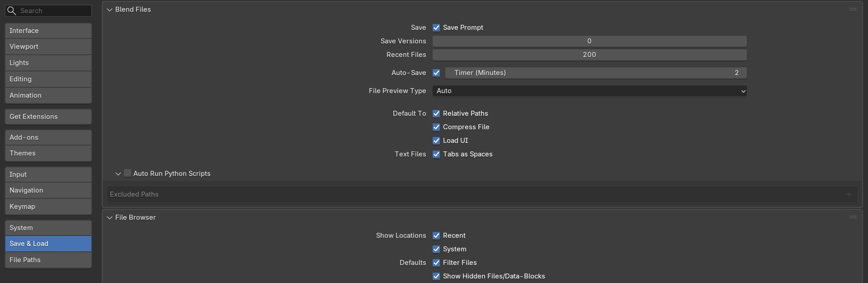Open the File Paths section

(48, 260)
